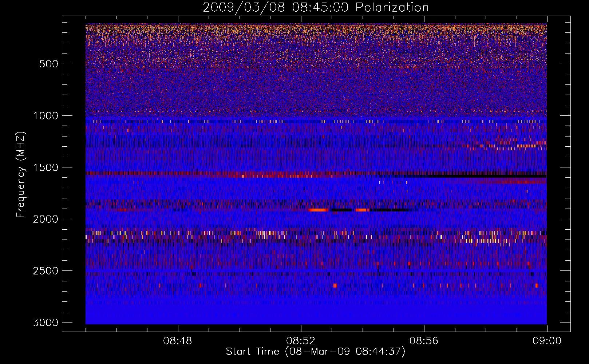Click the 08:48 time tick label
This screenshot has width=589, height=364.
178,341
